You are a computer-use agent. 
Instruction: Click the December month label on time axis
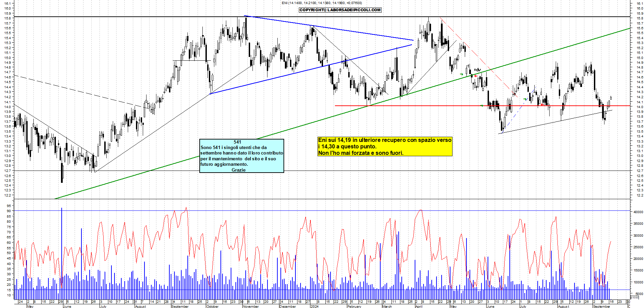pos(287,306)
